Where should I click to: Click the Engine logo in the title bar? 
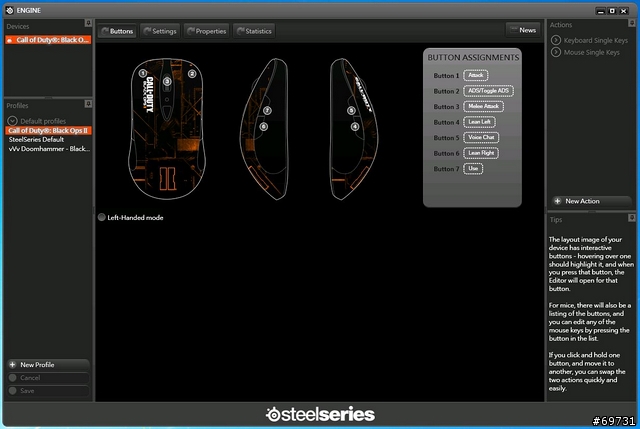pos(10,10)
